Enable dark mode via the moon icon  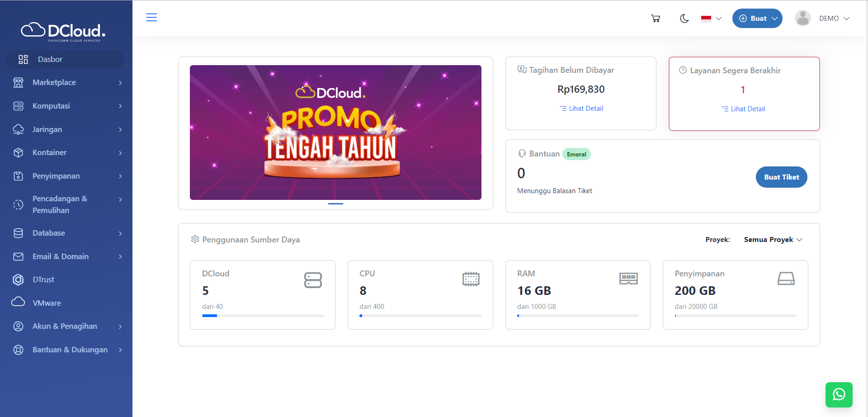coord(684,18)
